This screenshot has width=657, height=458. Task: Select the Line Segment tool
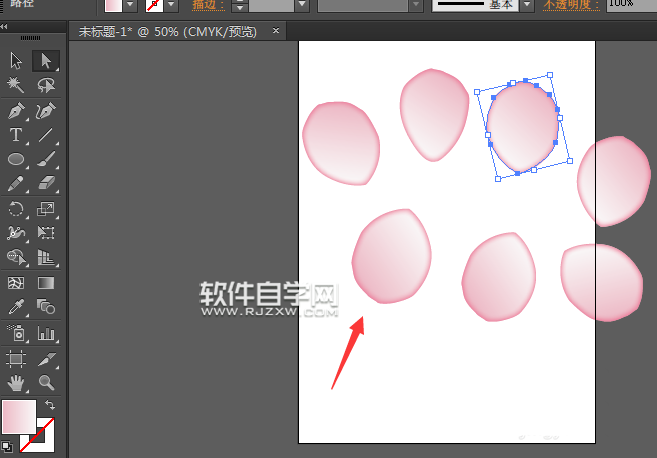(46, 135)
